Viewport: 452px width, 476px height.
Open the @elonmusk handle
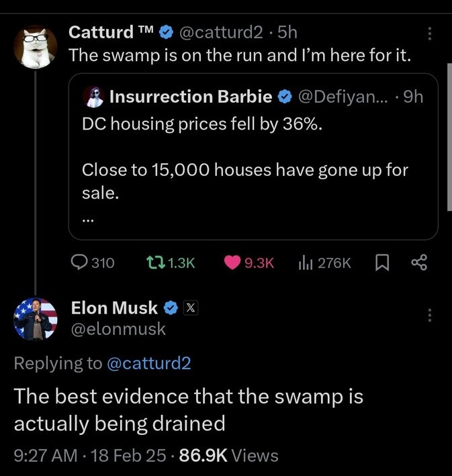coord(118,329)
